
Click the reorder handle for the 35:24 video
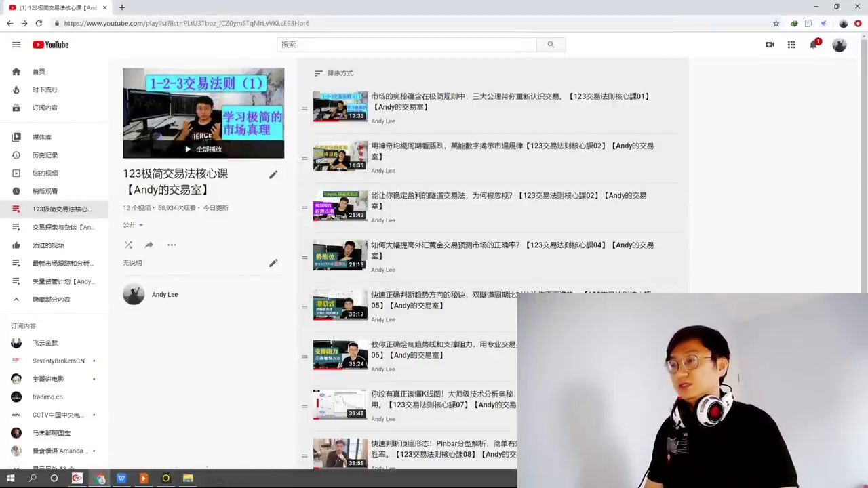click(304, 357)
